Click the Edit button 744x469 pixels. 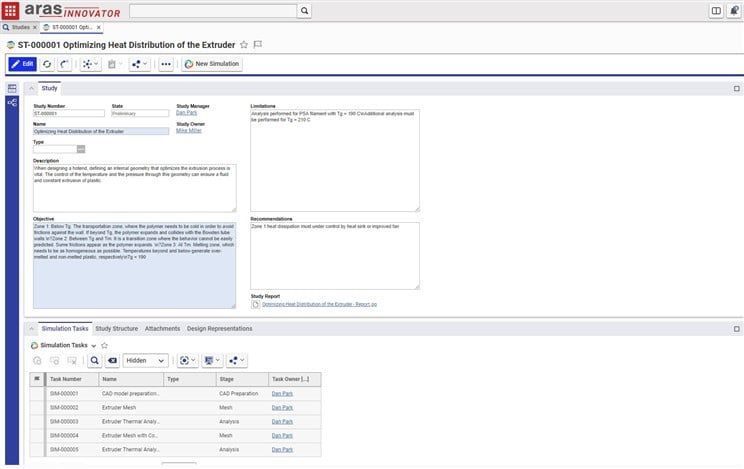click(x=22, y=64)
